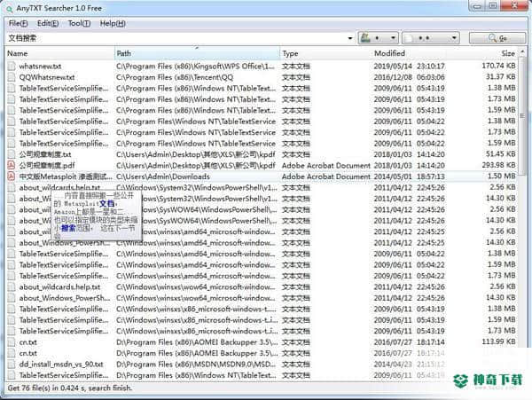Open the Edit(E) menu

click(x=48, y=23)
